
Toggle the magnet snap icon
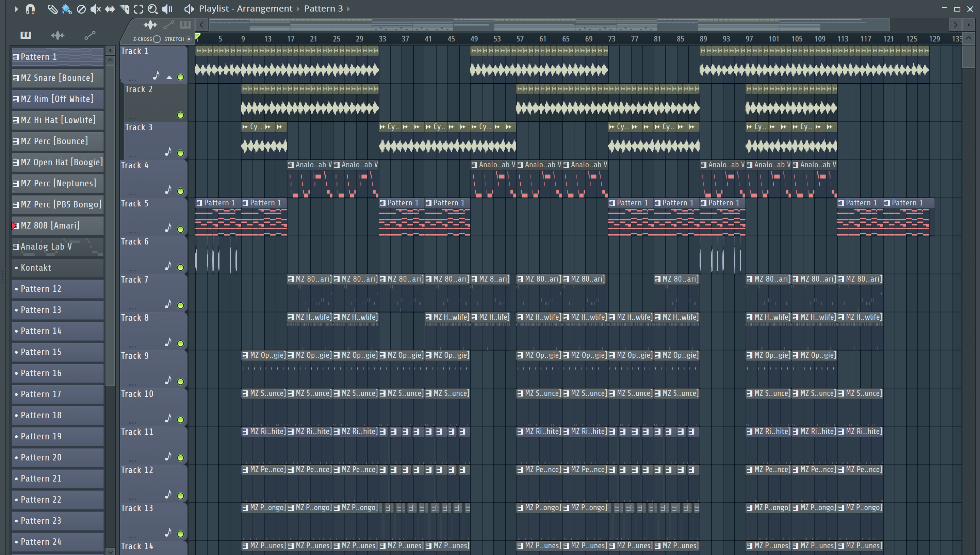point(30,9)
